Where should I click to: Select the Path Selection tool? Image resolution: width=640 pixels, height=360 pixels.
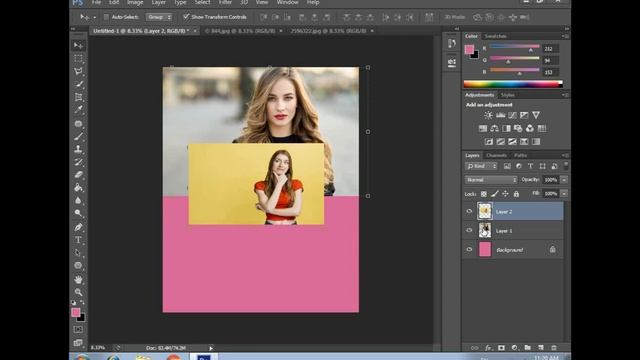click(78, 253)
